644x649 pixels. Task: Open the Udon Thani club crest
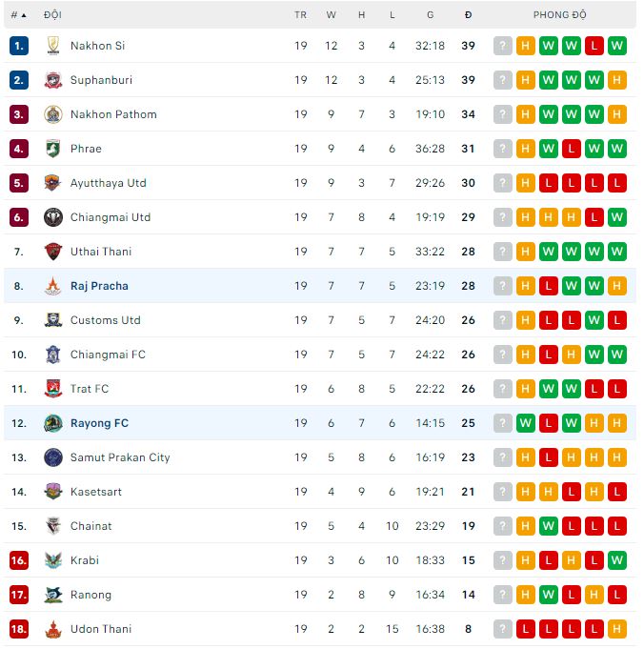[53, 629]
